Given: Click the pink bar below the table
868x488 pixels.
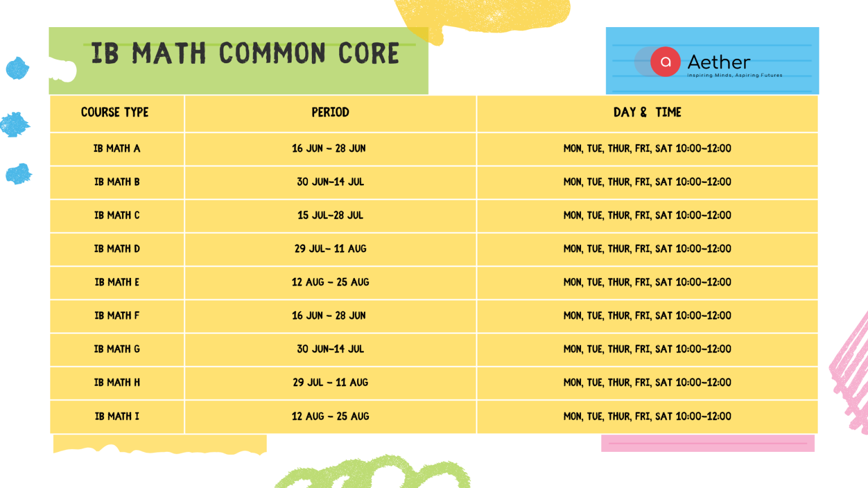Looking at the screenshot, I should 708,443.
